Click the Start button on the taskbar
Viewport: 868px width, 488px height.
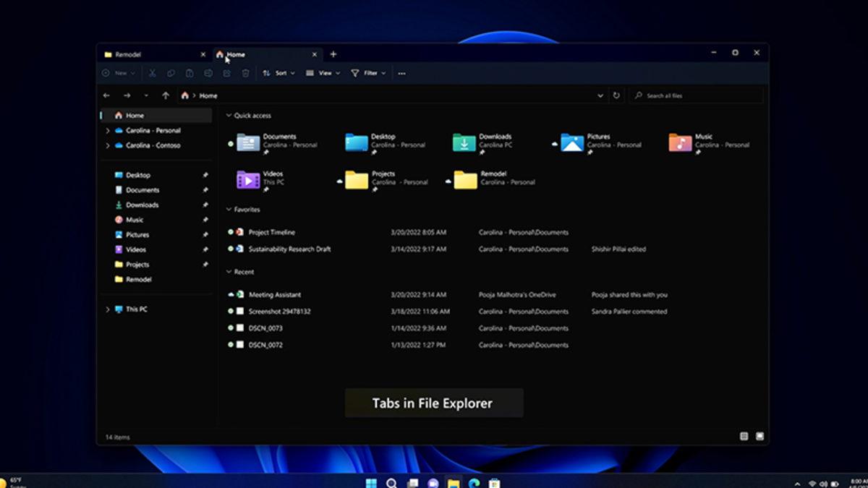[x=371, y=481]
